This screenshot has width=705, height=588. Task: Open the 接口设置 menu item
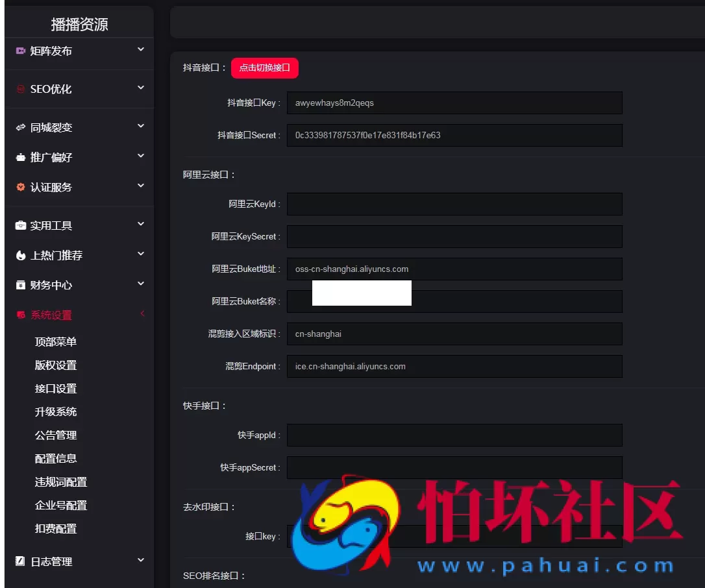[55, 388]
